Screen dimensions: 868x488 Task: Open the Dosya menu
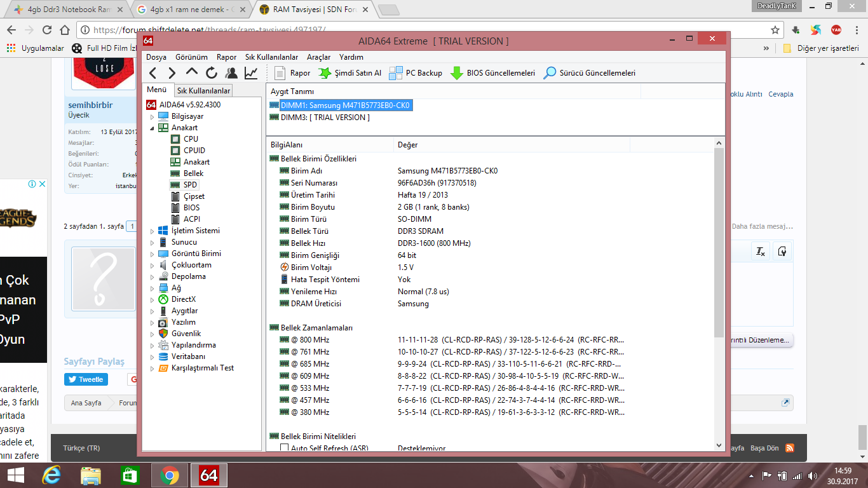(156, 57)
